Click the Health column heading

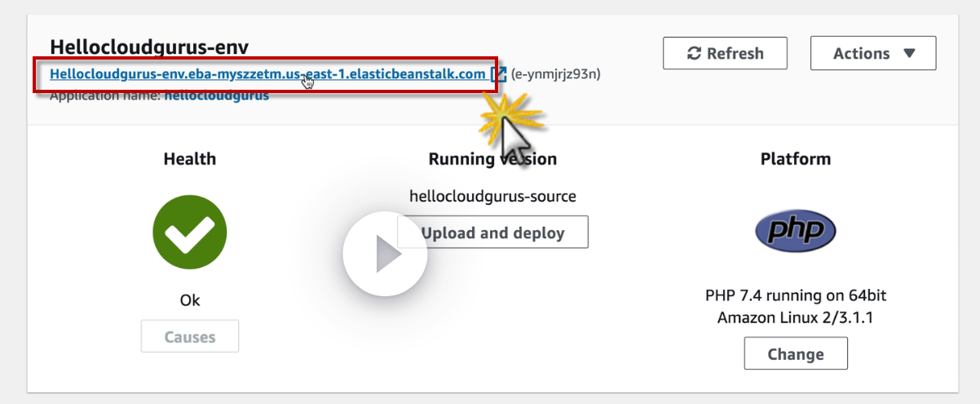point(190,159)
